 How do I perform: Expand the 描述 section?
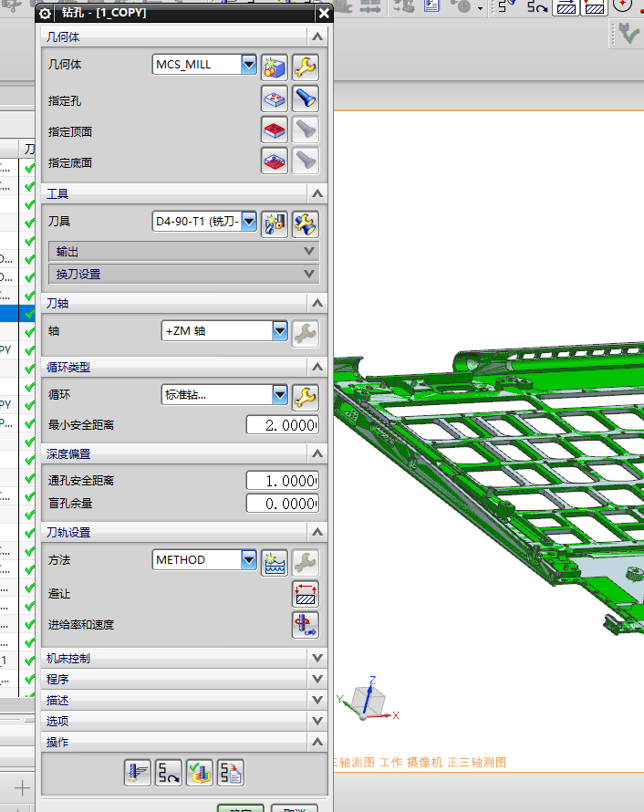317,700
